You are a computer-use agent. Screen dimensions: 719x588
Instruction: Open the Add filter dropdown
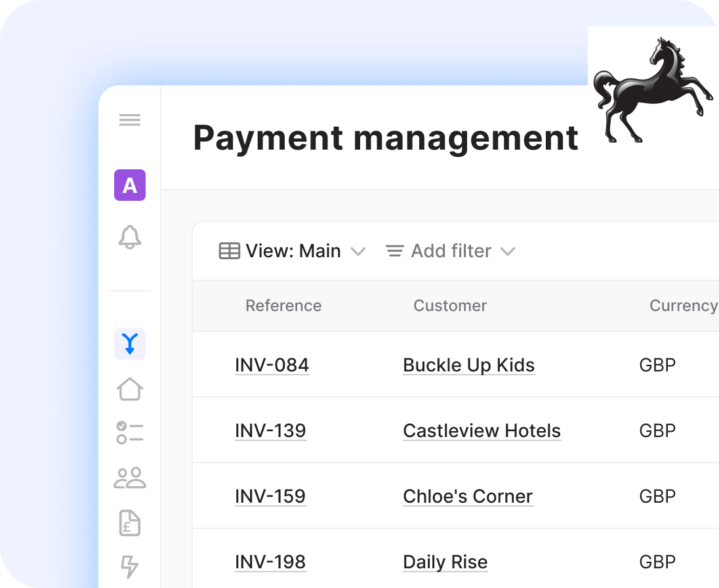(x=450, y=251)
